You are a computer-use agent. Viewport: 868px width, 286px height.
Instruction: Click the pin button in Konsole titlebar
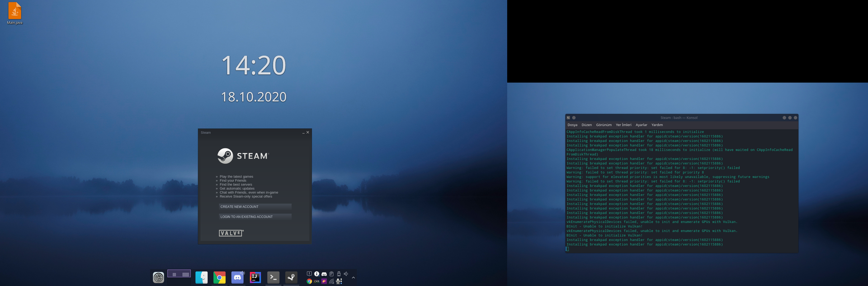(574, 118)
